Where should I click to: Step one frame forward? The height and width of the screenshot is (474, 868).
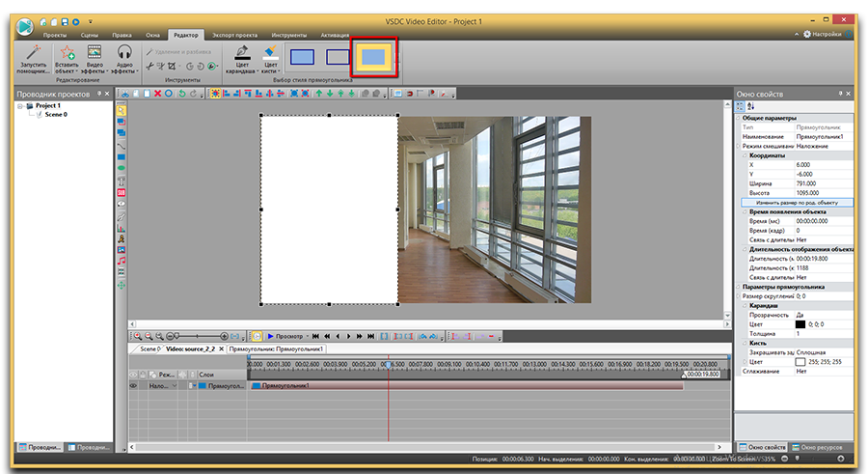pos(349,336)
